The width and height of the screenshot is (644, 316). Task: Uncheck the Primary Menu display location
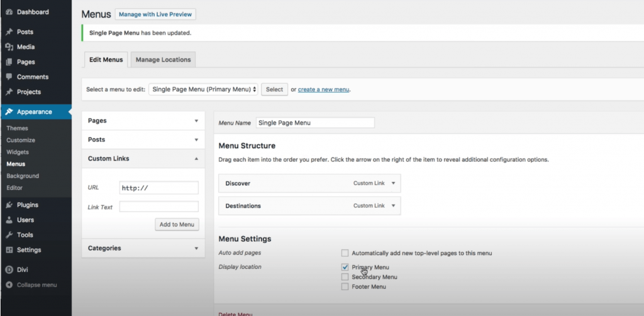(345, 267)
